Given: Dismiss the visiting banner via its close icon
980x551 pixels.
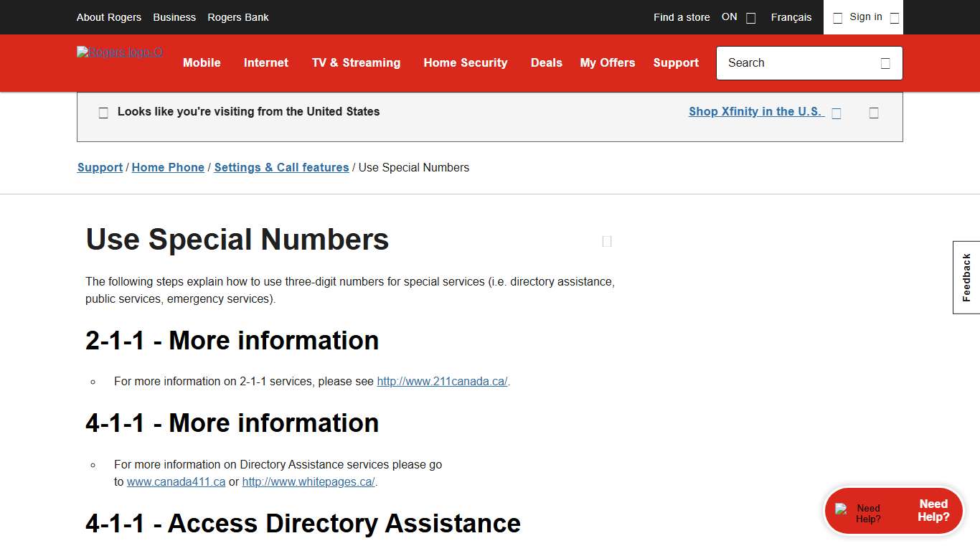Looking at the screenshot, I should click(x=874, y=113).
